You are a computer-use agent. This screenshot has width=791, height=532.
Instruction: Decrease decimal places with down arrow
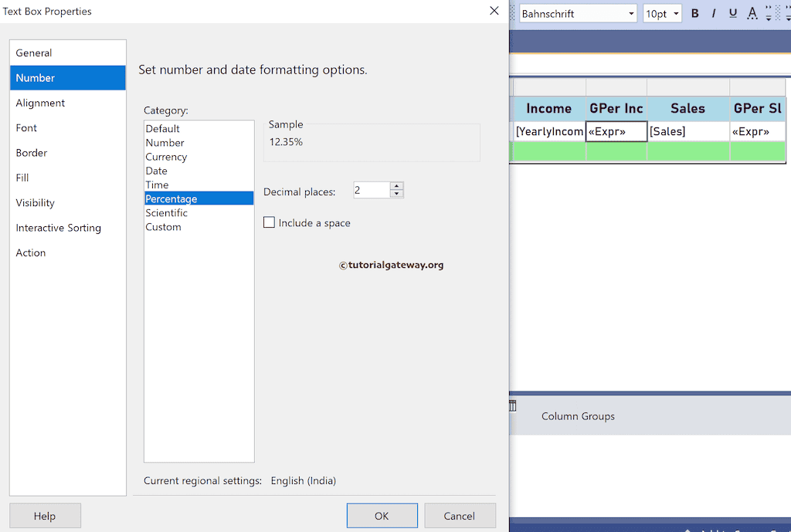point(397,194)
